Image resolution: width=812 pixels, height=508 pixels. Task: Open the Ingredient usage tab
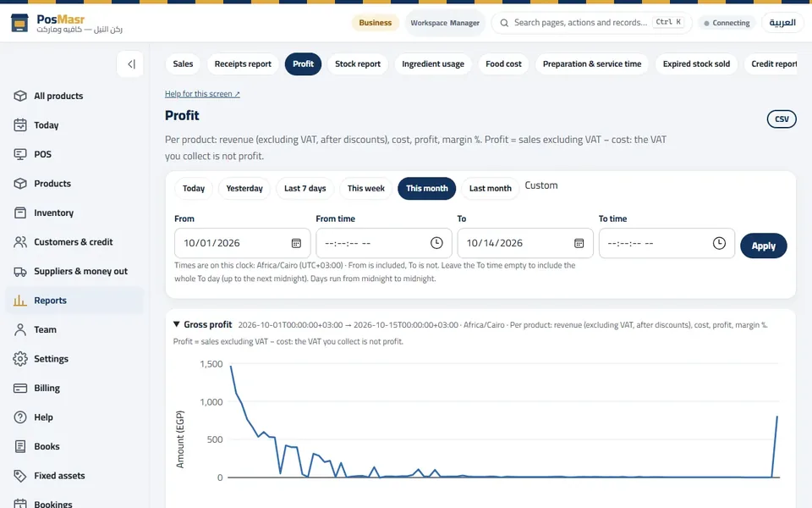[x=433, y=63]
